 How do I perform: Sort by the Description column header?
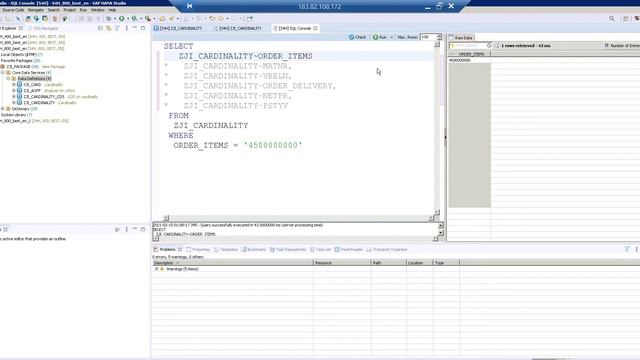click(x=233, y=263)
